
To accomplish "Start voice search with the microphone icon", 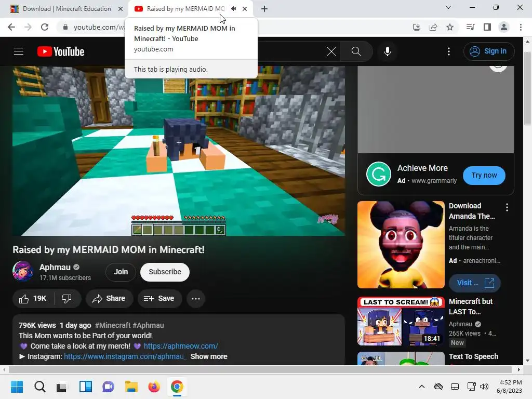I will coord(387,51).
